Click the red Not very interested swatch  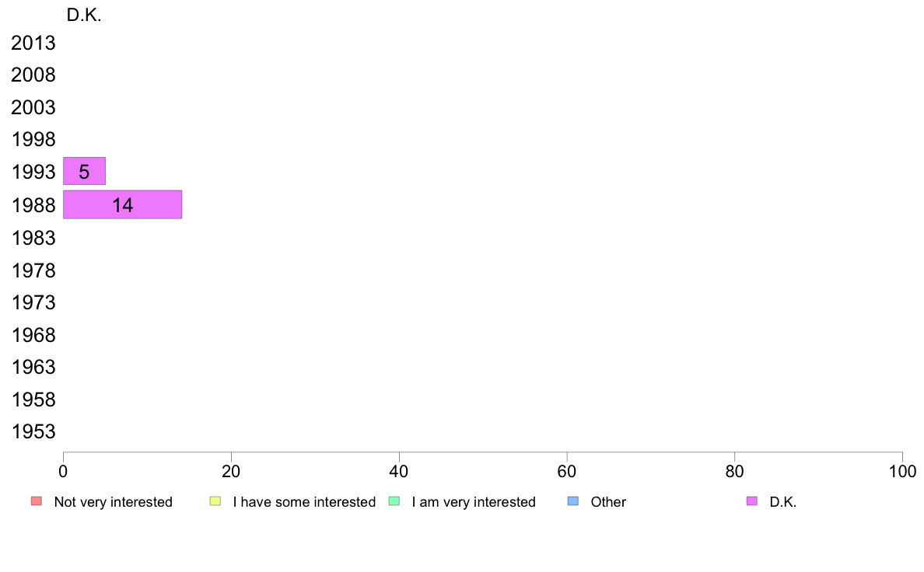(x=37, y=501)
